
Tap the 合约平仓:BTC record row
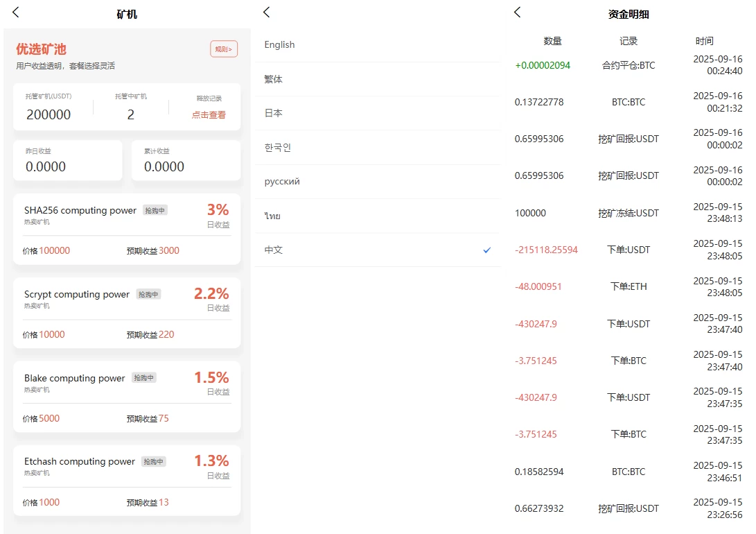pyautogui.click(x=628, y=65)
